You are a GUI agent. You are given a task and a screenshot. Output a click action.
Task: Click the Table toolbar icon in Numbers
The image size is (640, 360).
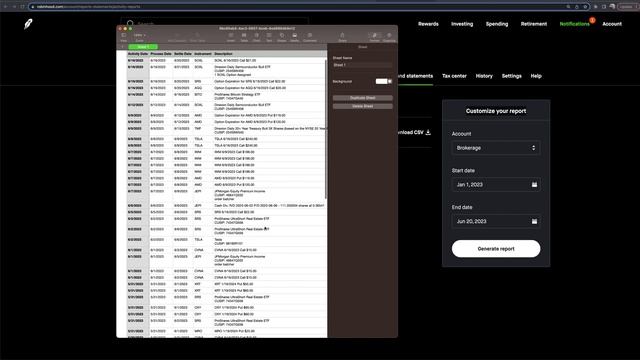[x=244, y=37]
